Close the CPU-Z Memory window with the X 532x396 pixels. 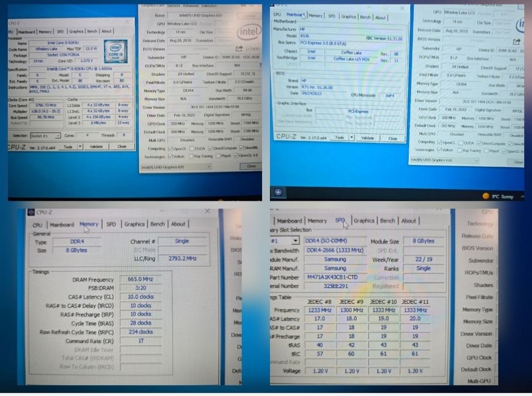pos(207,211)
